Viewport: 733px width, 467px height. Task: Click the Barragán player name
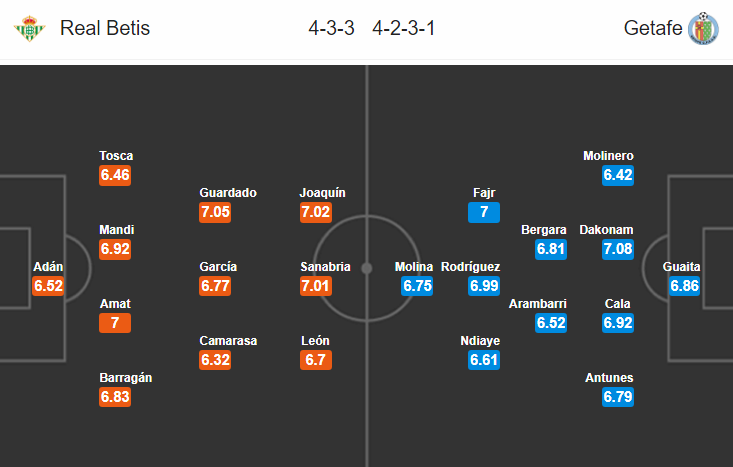[125, 378]
